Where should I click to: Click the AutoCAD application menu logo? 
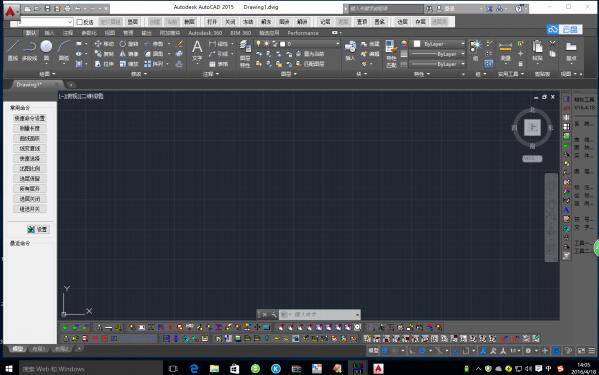tap(11, 11)
